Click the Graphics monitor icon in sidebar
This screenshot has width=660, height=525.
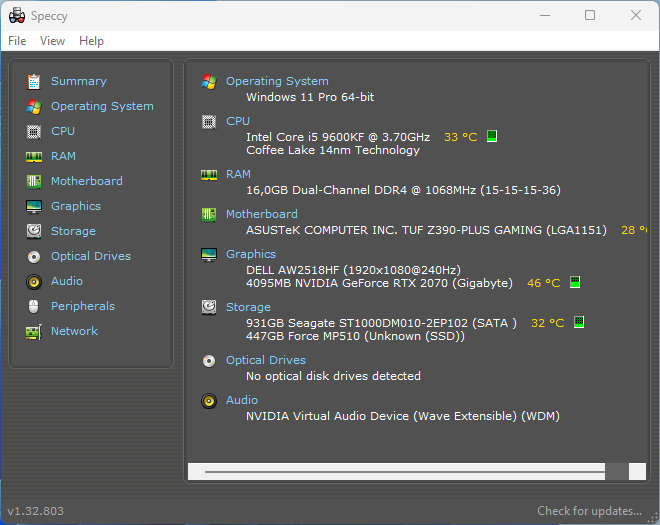click(34, 207)
